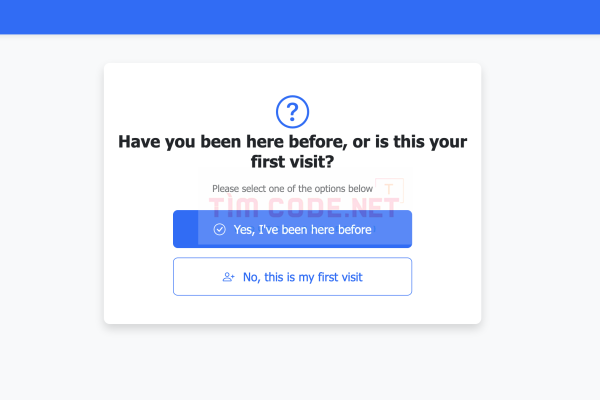This screenshot has height=400, width=600.
Task: Choose "Yes, I've been here before"
Action: pos(292,229)
